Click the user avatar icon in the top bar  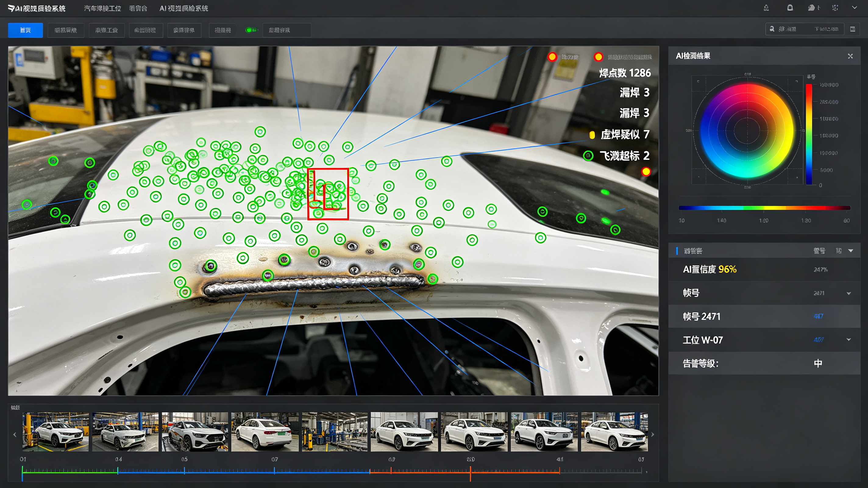click(811, 8)
